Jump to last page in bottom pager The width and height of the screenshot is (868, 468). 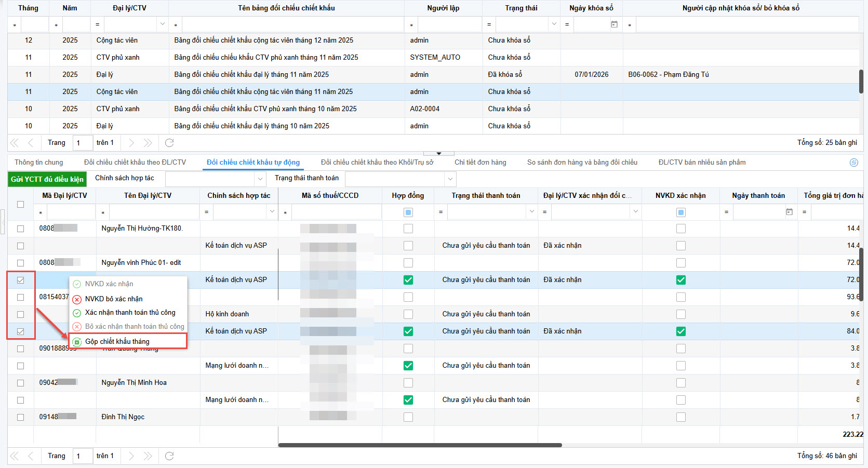click(148, 456)
